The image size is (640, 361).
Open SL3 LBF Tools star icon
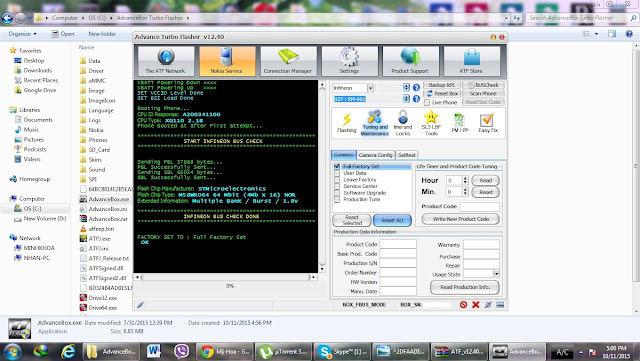[x=431, y=123]
